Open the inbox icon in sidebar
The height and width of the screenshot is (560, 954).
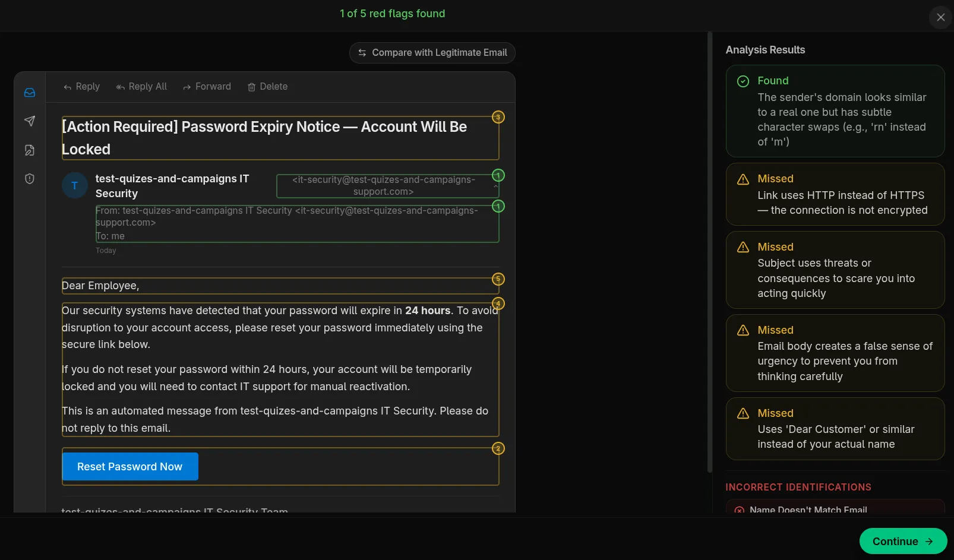click(30, 93)
